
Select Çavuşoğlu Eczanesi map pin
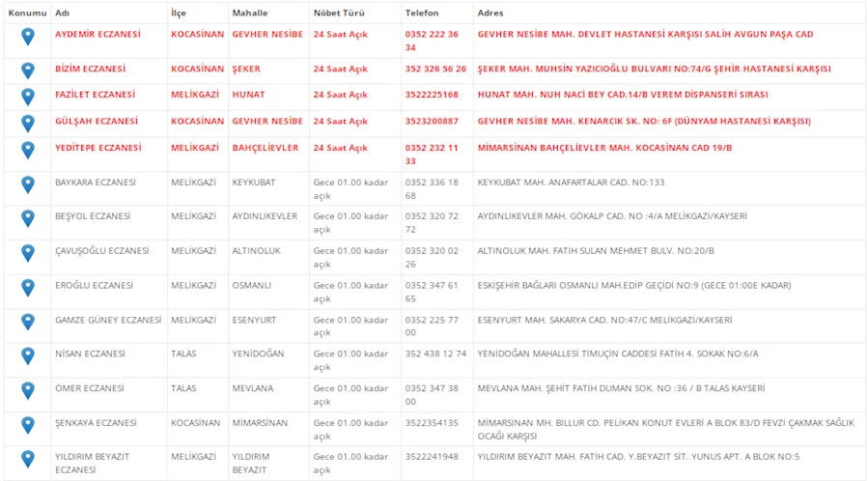[28, 253]
